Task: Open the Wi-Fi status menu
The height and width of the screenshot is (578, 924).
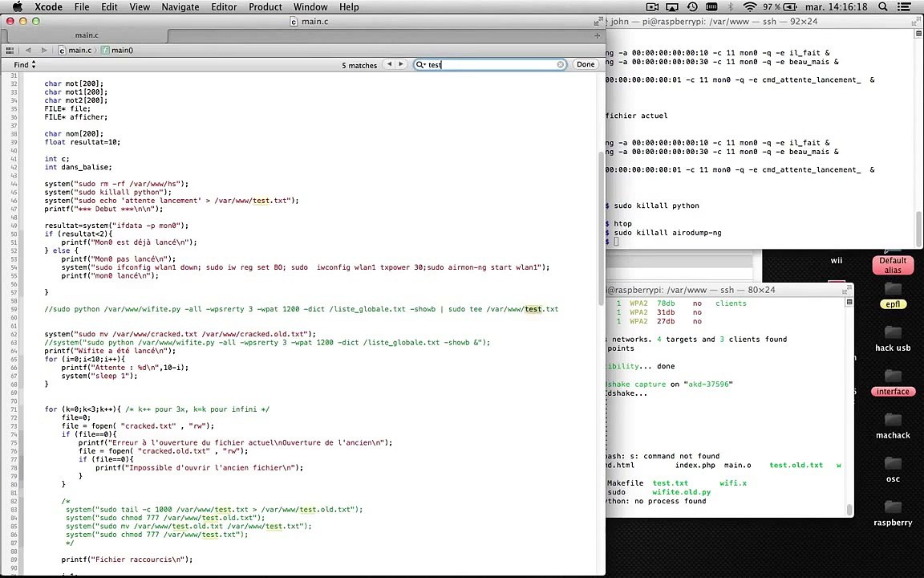Action: pos(750,7)
